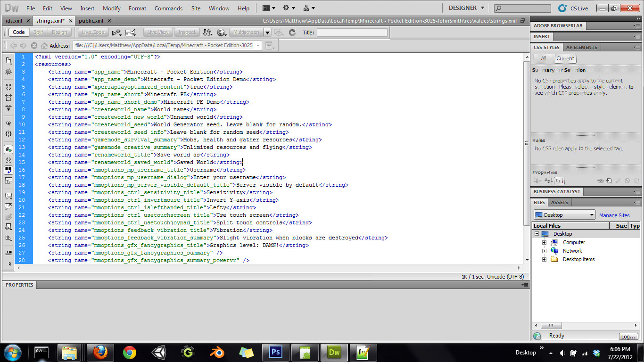Open the File Management arrows icon

[x=207, y=33]
